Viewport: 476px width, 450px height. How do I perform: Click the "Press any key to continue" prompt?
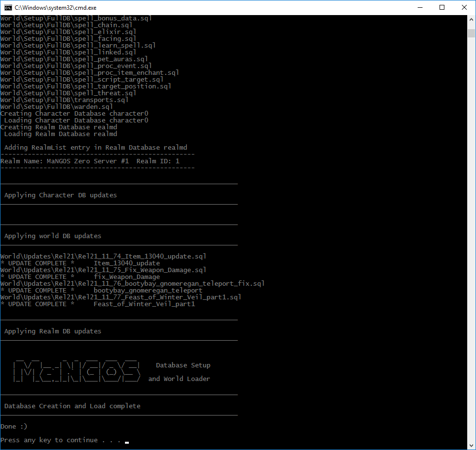[x=61, y=440]
